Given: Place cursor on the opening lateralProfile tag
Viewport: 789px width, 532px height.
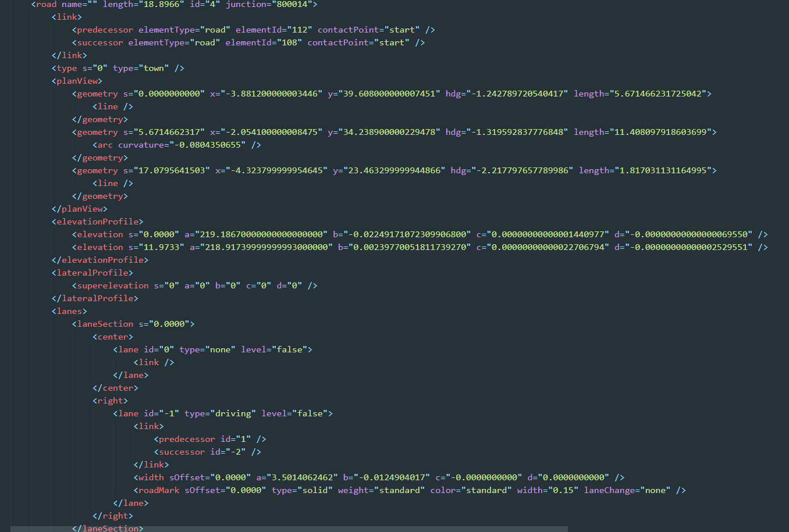Looking at the screenshot, I should click(92, 273).
